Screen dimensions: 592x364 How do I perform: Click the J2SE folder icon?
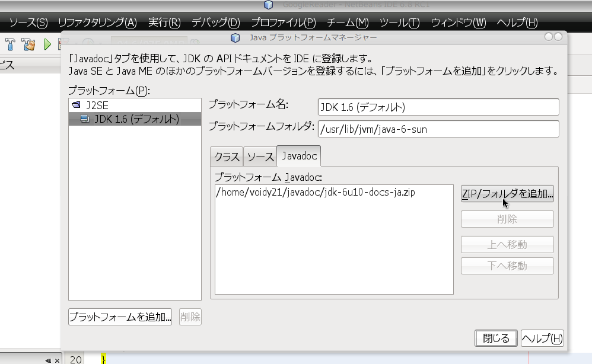(x=77, y=105)
